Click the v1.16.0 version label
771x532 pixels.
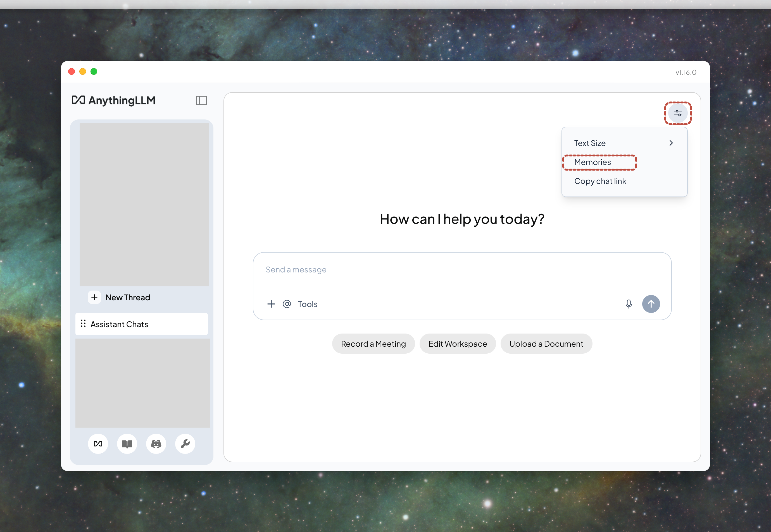coord(686,72)
